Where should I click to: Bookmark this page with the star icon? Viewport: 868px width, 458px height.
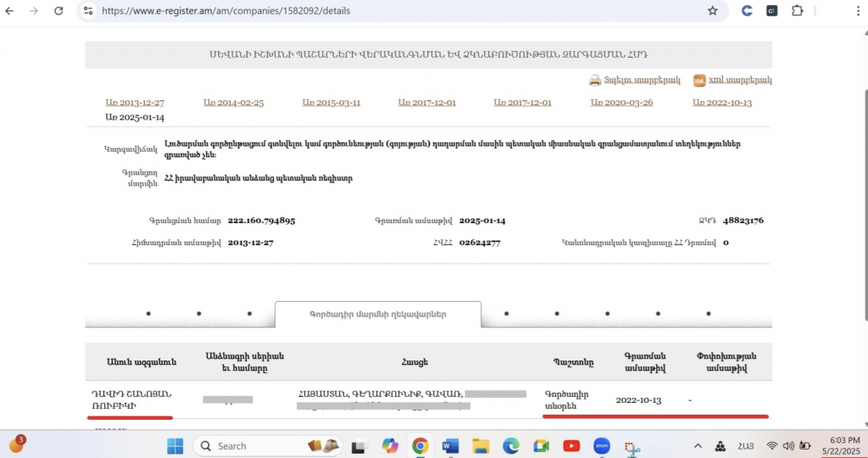coord(712,11)
